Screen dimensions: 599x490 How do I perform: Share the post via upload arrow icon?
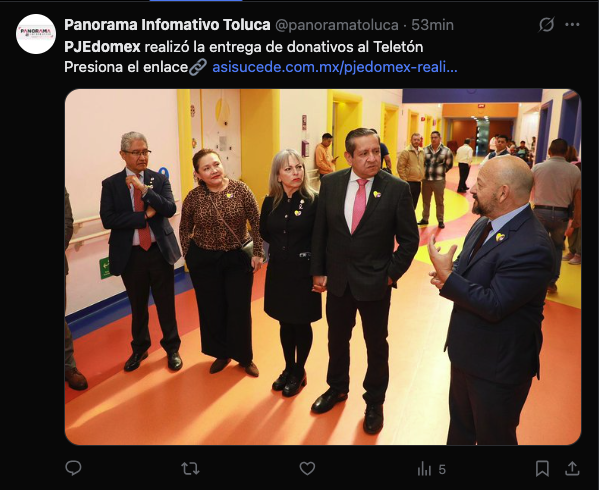pyautogui.click(x=572, y=468)
